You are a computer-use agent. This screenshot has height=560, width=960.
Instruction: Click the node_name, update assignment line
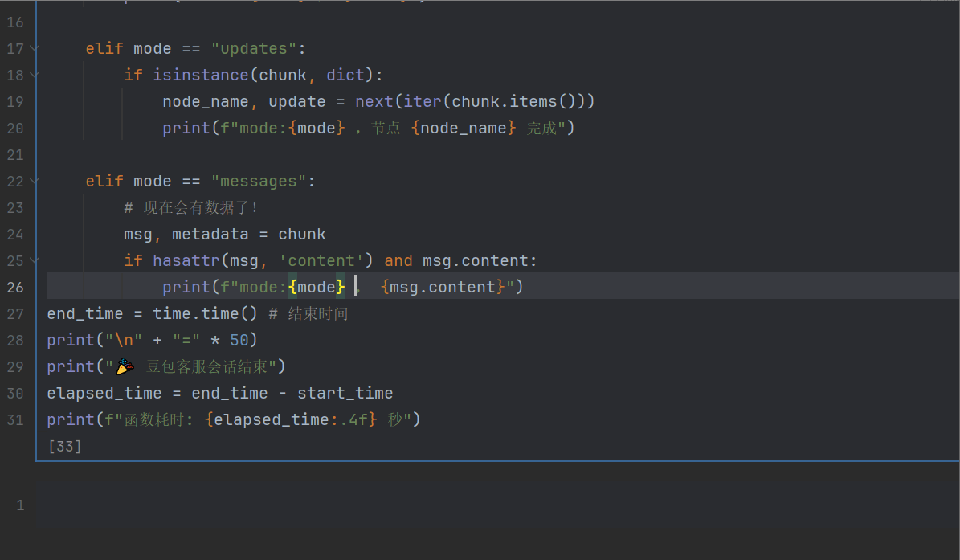coord(378,101)
